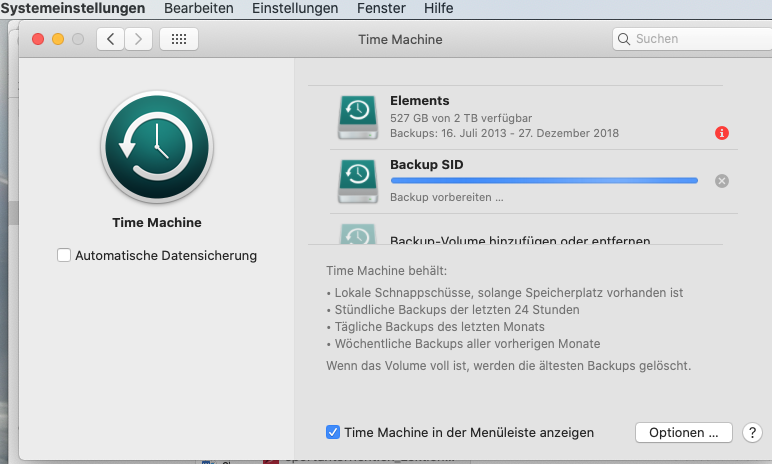Click the 'Time Machine behält:' heading

(386, 271)
